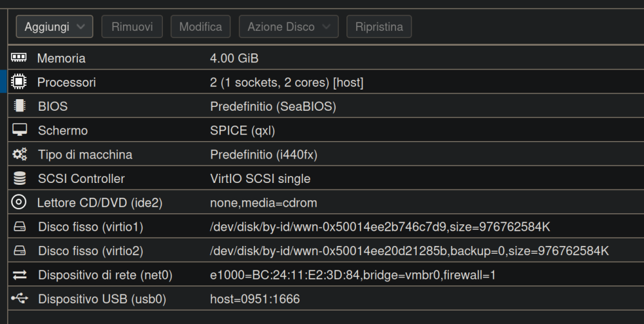The width and height of the screenshot is (644, 324).
Task: Select Lettore CD/DVD (ide2) label
Action: 100,203
